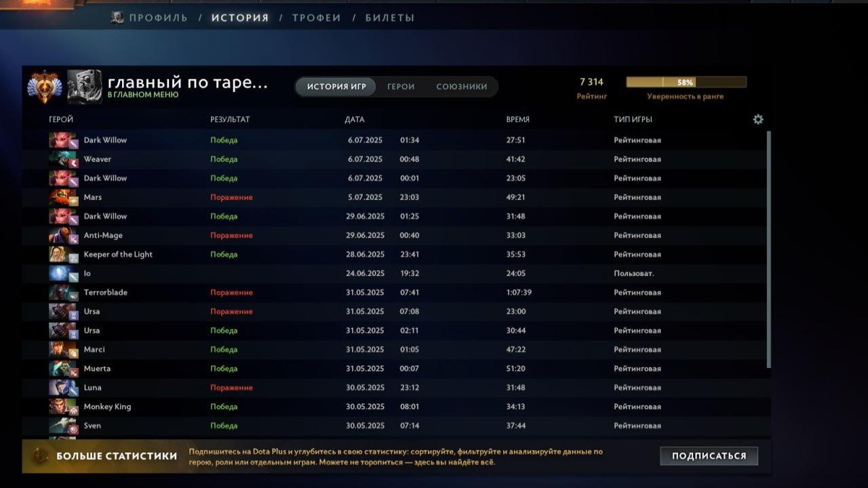Click profile icon beside ПРОФИЛЬ
The height and width of the screenshot is (488, 868).
pyautogui.click(x=118, y=18)
